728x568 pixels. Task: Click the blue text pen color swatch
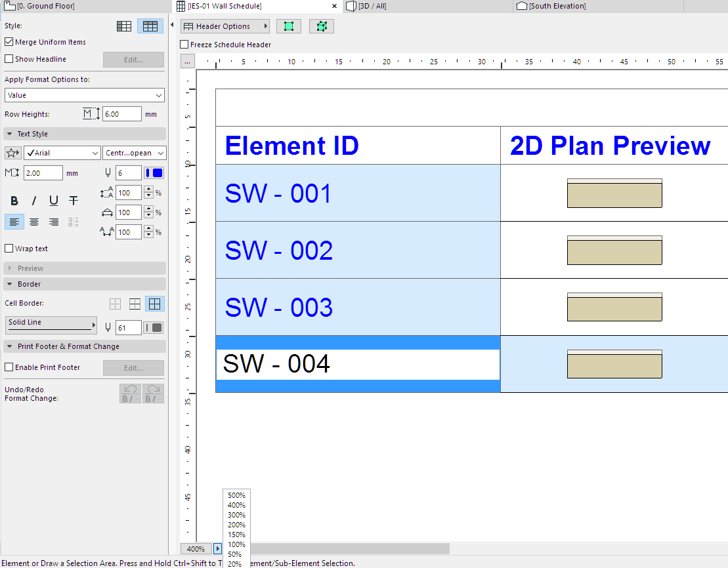point(154,173)
